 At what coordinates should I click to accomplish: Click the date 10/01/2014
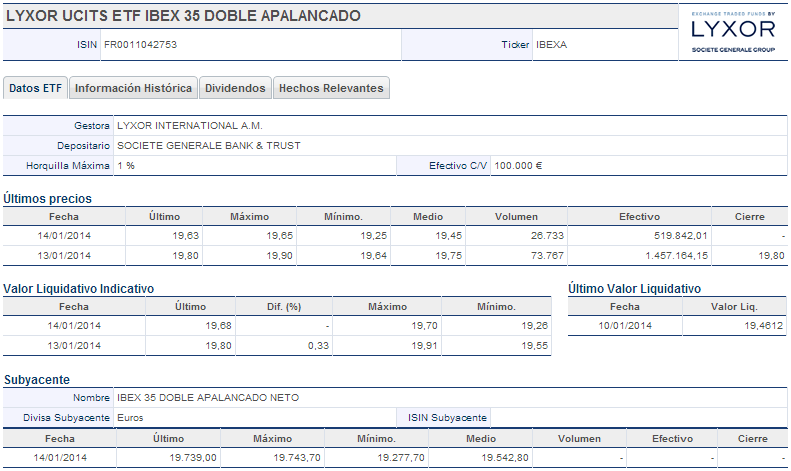click(625, 326)
